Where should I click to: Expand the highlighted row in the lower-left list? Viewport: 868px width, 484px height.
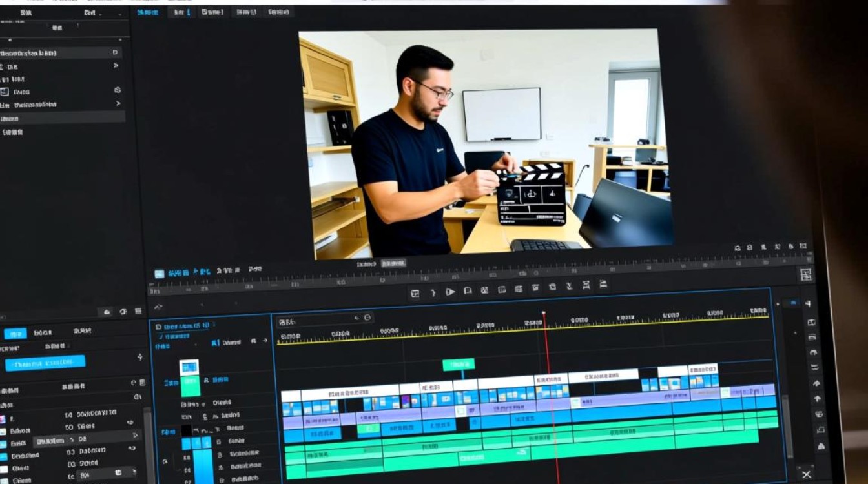pos(135,436)
